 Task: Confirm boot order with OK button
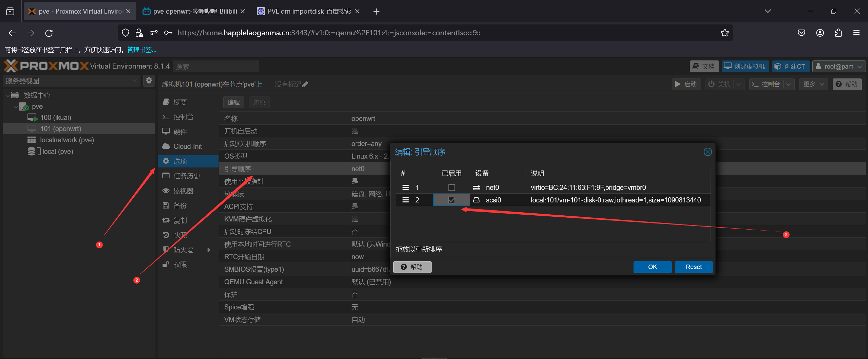click(x=652, y=267)
